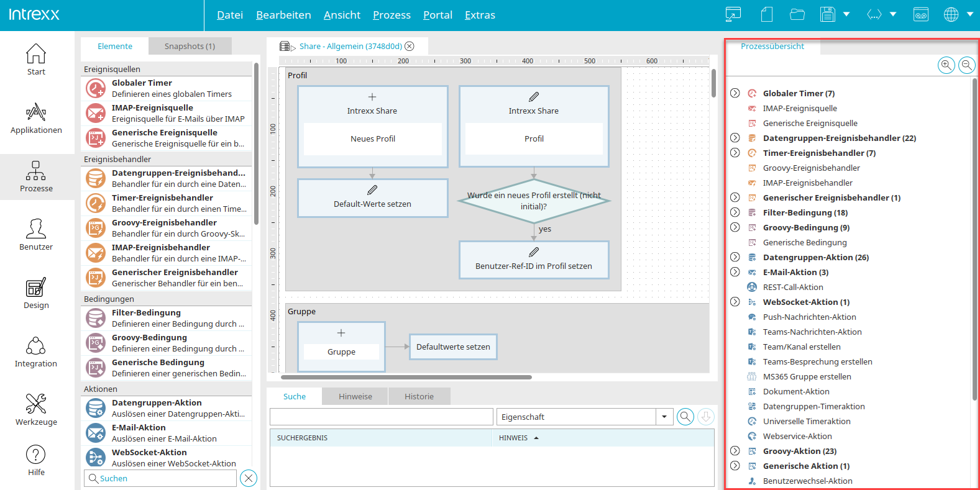The width and height of the screenshot is (980, 490).
Task: Start search with the magnifier button
Action: tap(685, 417)
